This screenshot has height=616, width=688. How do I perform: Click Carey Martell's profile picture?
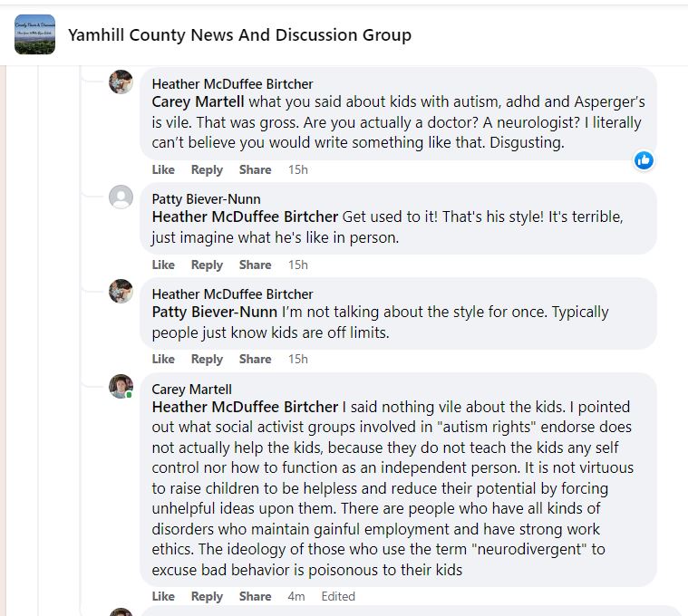pos(121,386)
